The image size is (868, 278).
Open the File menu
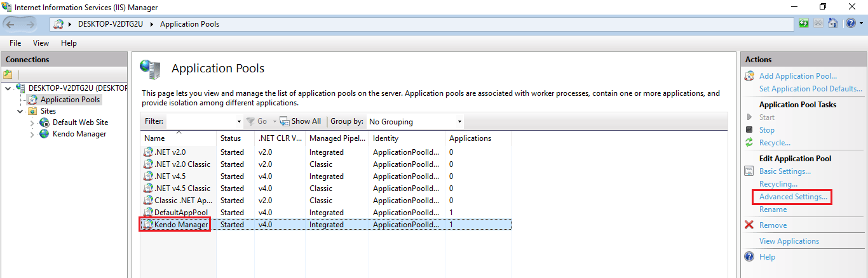[x=15, y=43]
